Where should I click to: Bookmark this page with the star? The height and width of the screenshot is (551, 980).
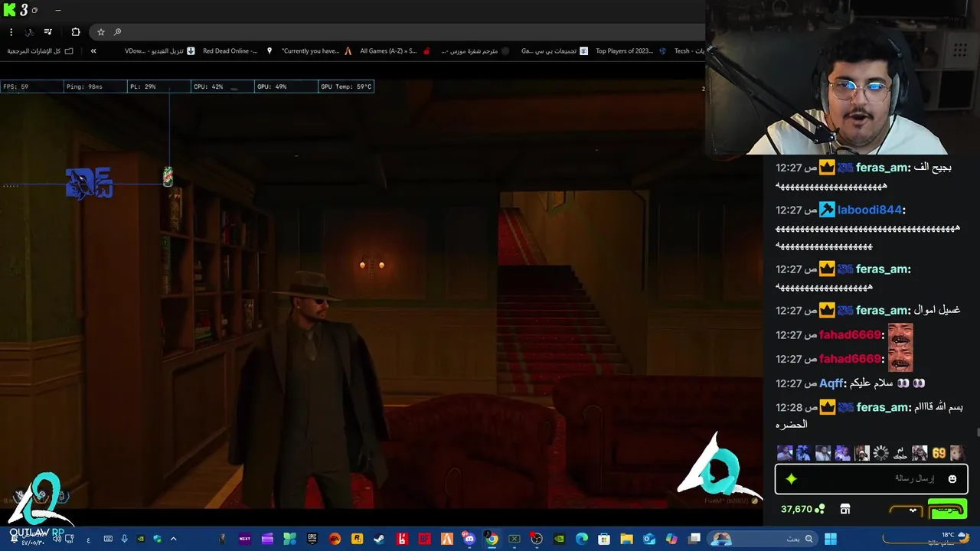pos(100,32)
